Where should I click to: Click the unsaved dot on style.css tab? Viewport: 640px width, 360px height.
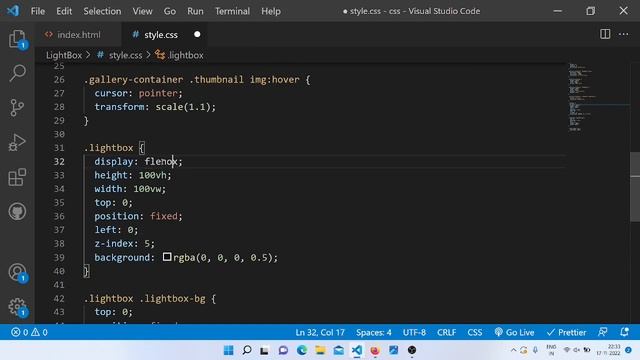click(x=197, y=35)
